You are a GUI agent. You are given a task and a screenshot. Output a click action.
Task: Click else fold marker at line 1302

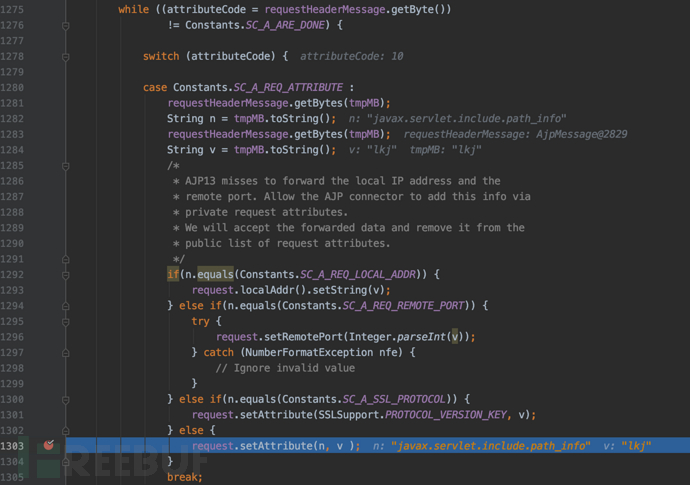coord(66,431)
